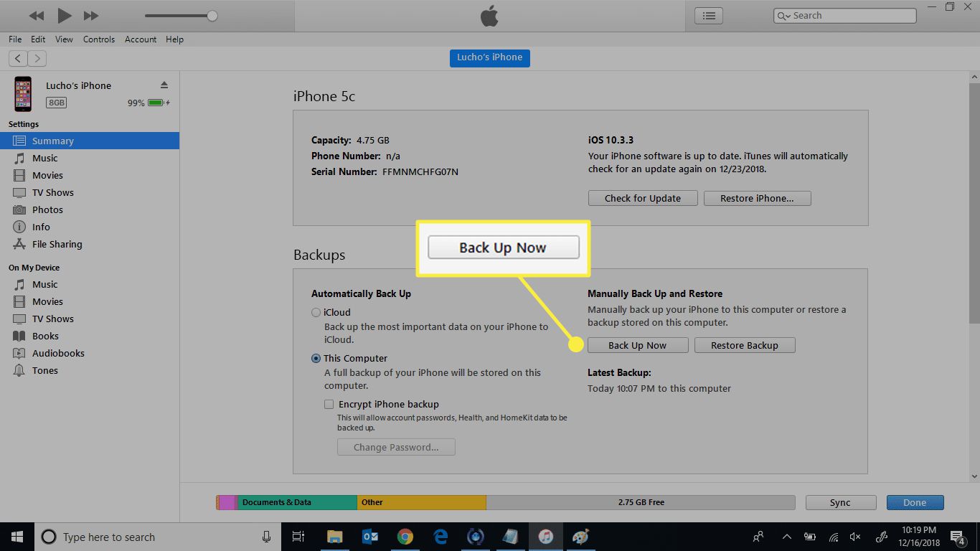Image resolution: width=980 pixels, height=551 pixels.
Task: Click the rewind playback button
Action: tap(37, 16)
